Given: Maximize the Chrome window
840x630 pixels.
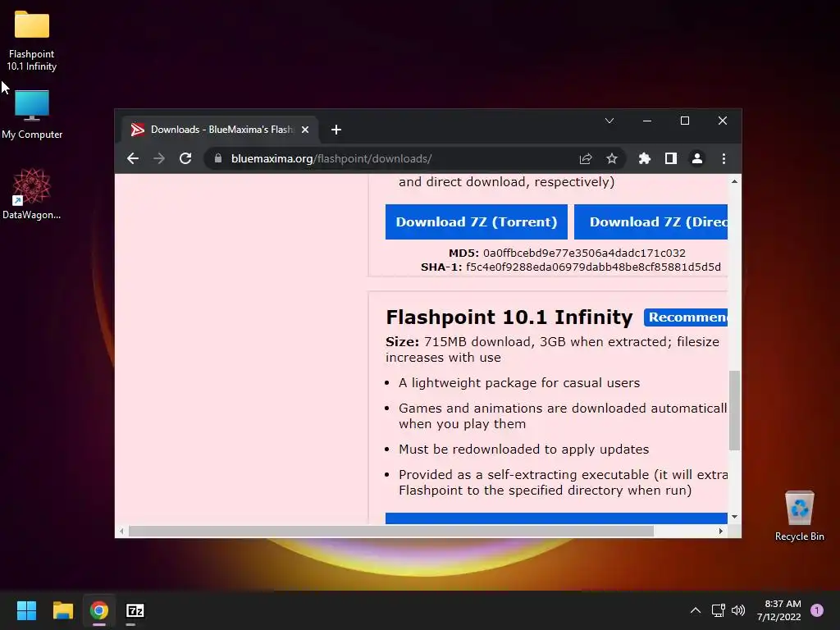Looking at the screenshot, I should click(685, 121).
